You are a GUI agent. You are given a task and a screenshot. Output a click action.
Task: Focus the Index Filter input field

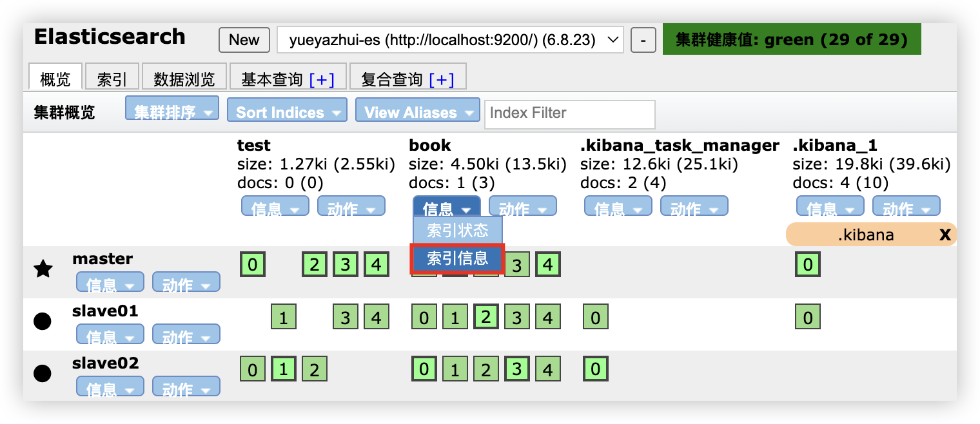[570, 114]
